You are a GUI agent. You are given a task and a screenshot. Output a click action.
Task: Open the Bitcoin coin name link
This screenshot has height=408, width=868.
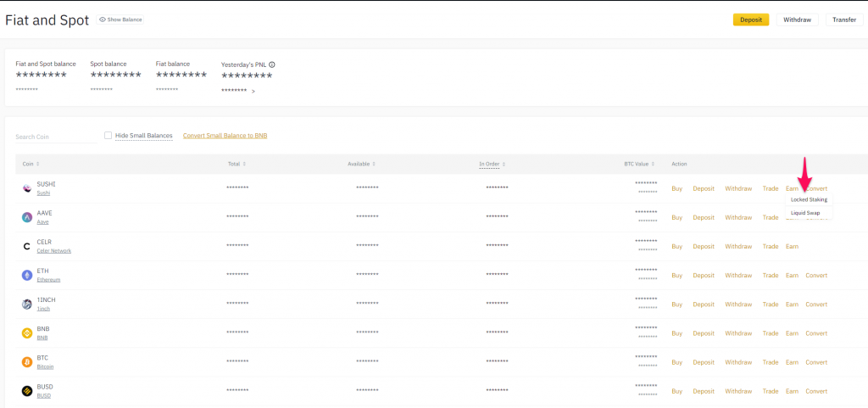coord(46,366)
